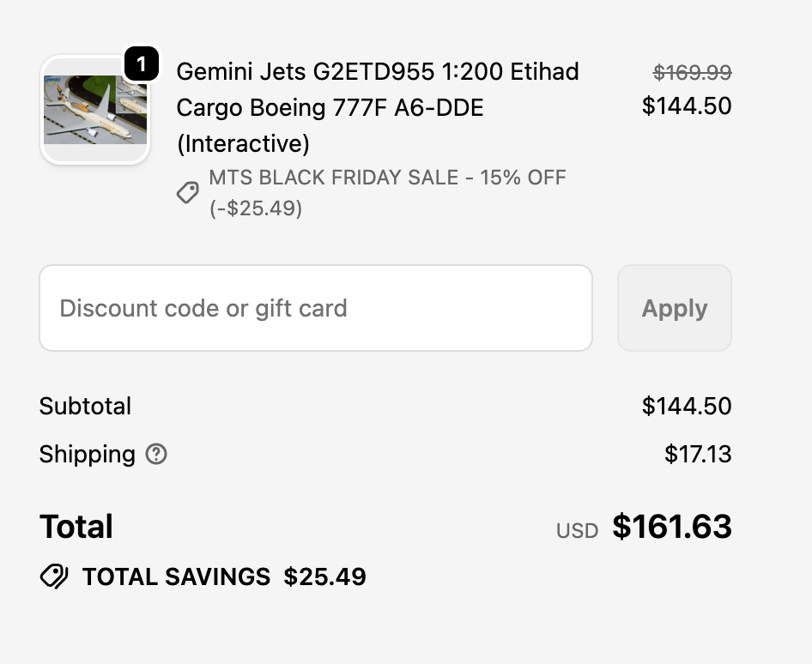Click the Shipping label

click(x=87, y=454)
